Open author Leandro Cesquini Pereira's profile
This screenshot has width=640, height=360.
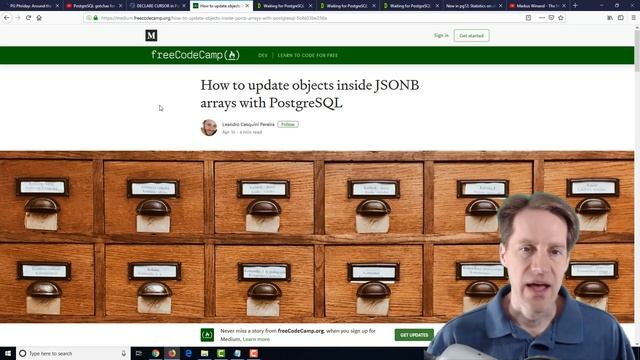(248, 124)
